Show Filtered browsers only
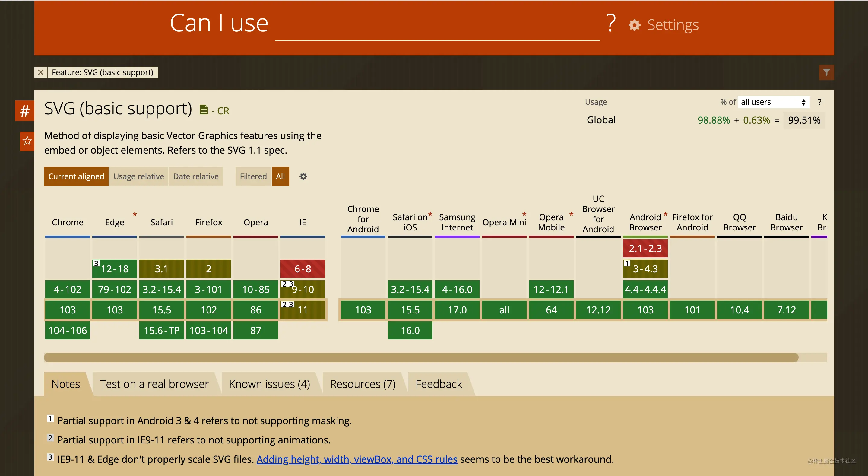Screen dimensions: 868x476 [x=253, y=176]
